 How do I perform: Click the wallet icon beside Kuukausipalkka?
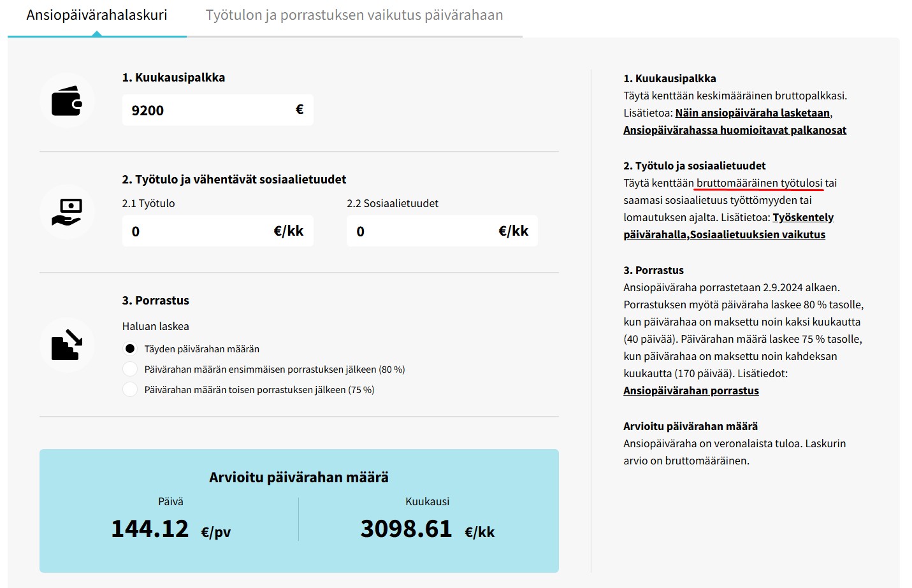67,101
